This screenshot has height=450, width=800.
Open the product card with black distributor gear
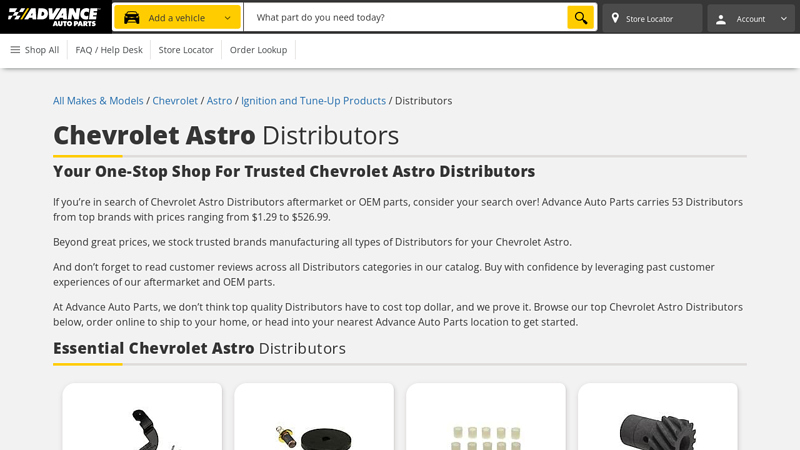click(x=658, y=416)
